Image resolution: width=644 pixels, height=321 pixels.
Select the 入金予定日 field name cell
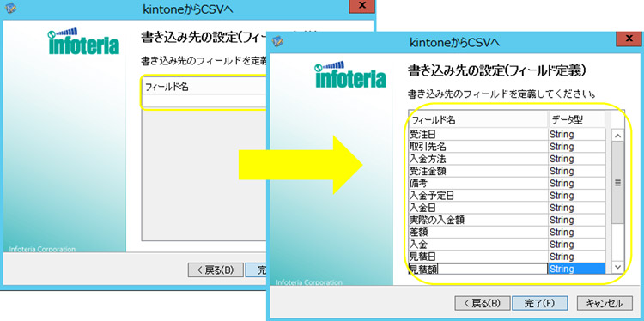click(x=478, y=196)
